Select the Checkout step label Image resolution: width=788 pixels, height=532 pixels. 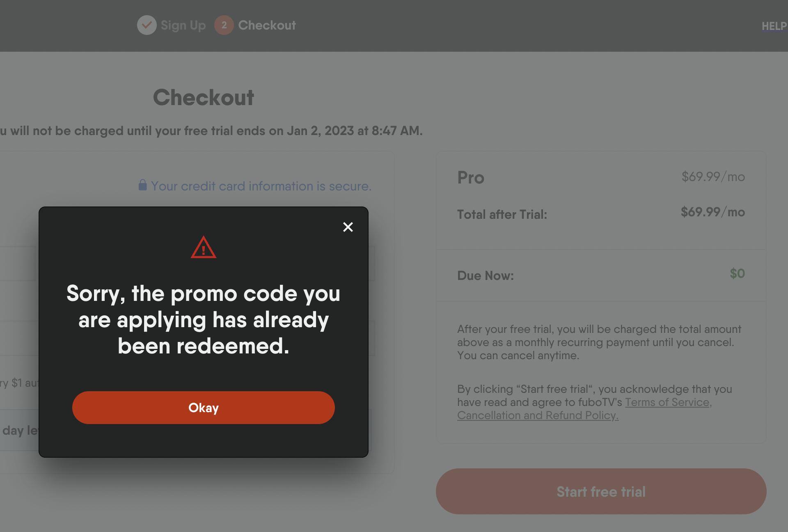267,25
